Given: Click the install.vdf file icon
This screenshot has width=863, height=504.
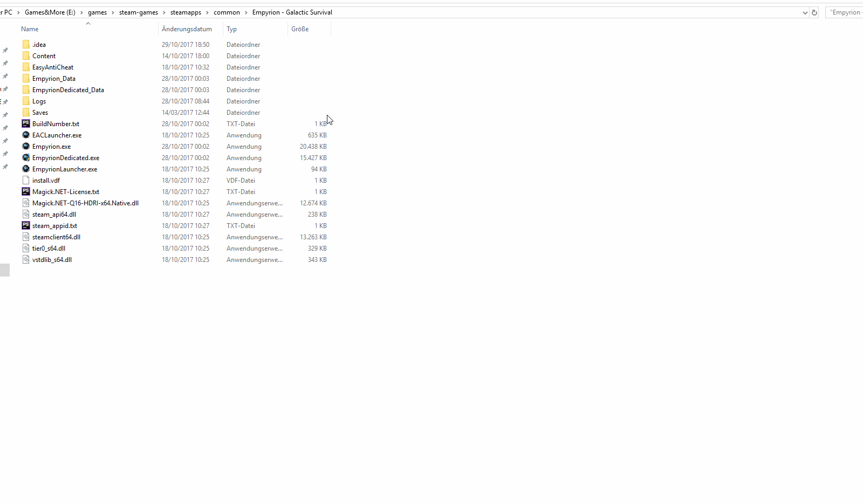Looking at the screenshot, I should [26, 180].
